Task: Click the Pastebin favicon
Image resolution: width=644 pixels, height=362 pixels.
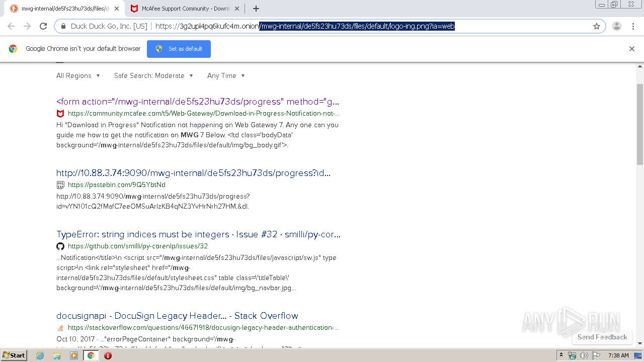Action: [x=60, y=185]
